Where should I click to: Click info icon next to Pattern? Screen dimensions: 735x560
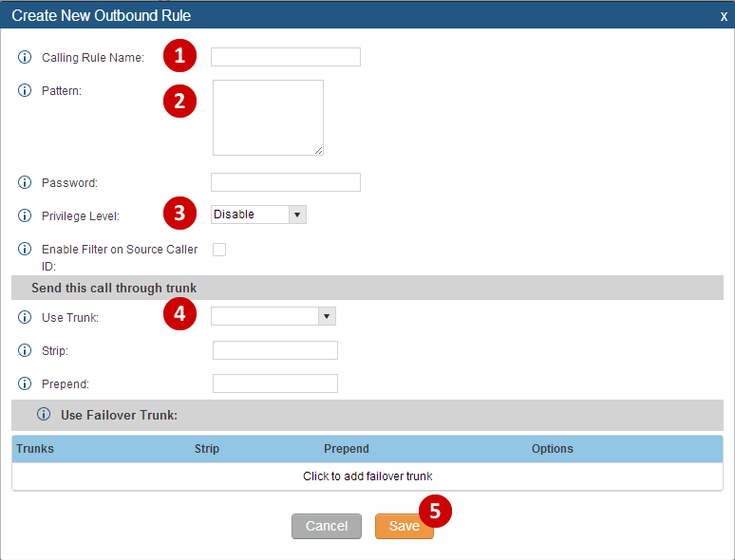coord(25,90)
